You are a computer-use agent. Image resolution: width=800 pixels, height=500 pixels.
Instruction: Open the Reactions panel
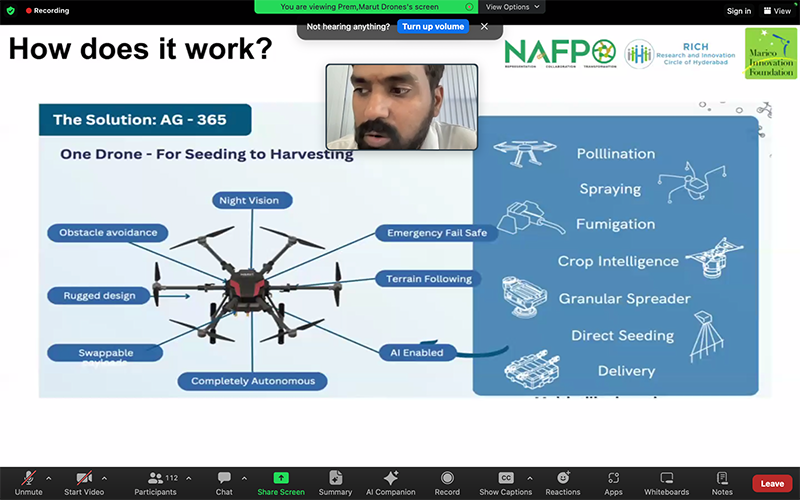pyautogui.click(x=563, y=482)
